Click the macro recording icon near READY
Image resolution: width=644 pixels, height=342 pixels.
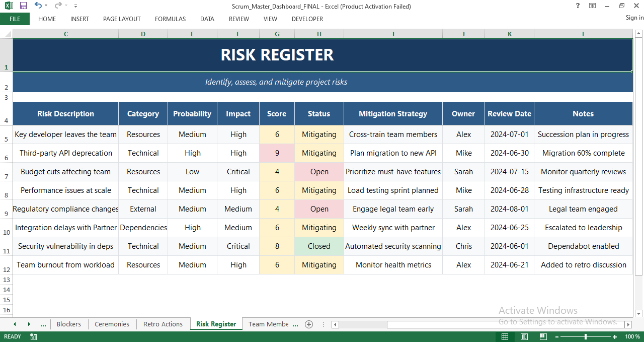click(x=33, y=336)
